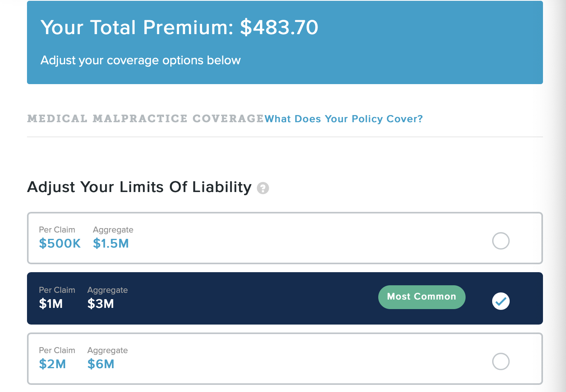
Task: Click the Medical Malpractice Coverage section heading
Action: tap(145, 119)
